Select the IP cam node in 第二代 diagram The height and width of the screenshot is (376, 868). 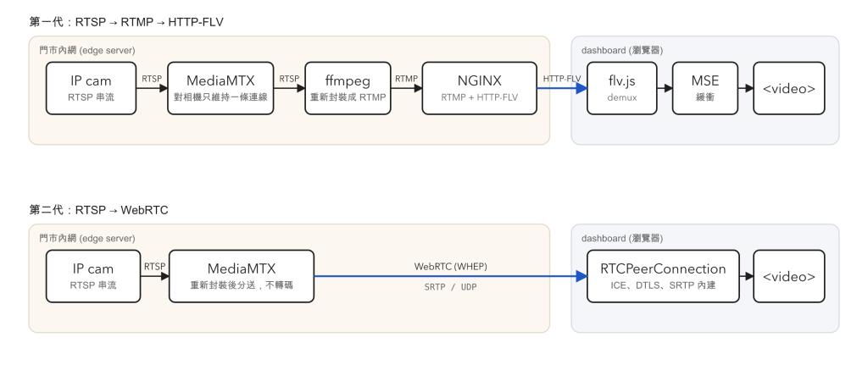coord(93,276)
